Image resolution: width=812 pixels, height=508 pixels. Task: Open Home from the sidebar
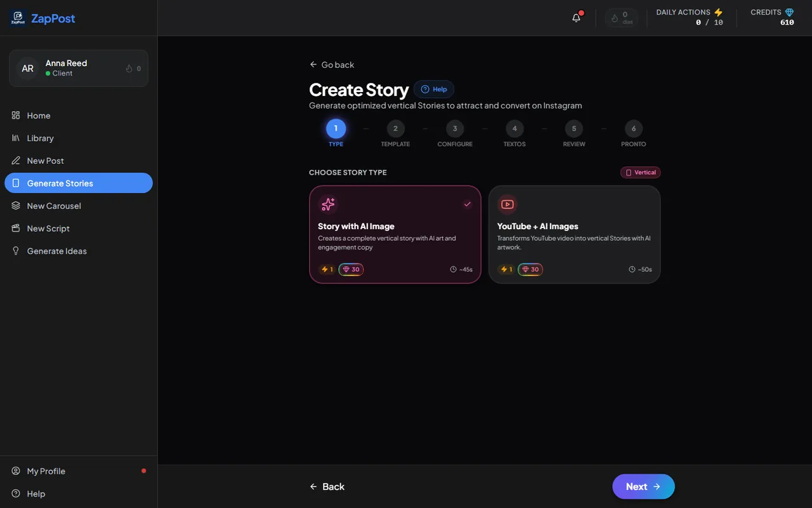79,115
